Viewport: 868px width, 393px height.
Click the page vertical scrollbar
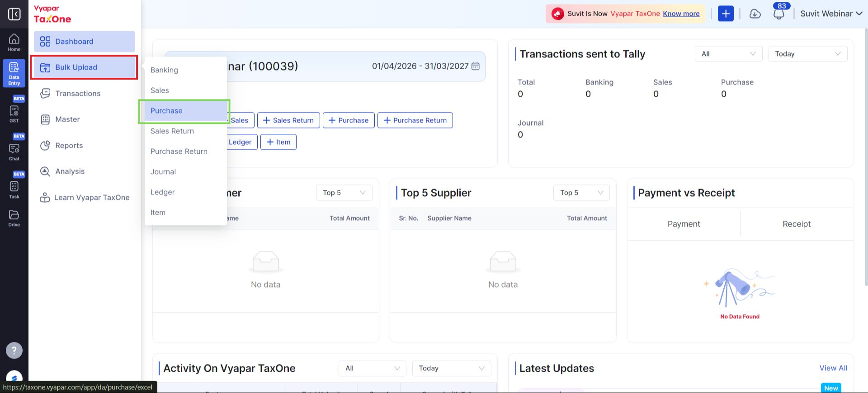[866, 157]
